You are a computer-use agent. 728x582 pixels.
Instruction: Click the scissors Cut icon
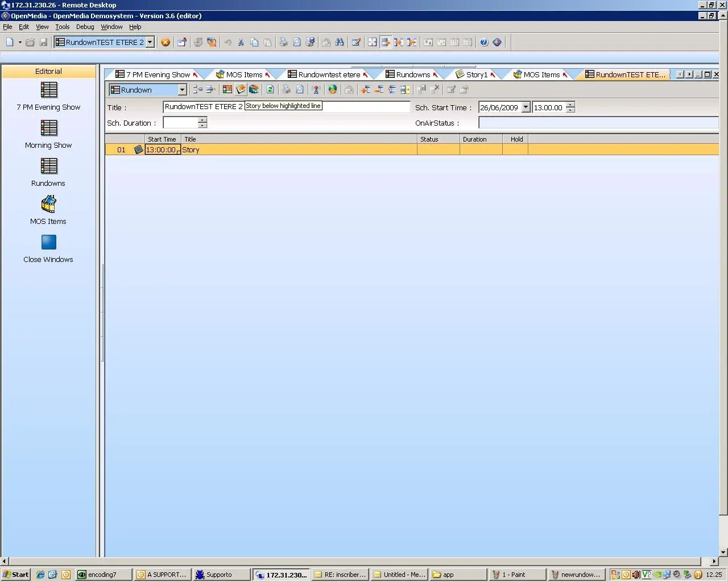click(241, 42)
